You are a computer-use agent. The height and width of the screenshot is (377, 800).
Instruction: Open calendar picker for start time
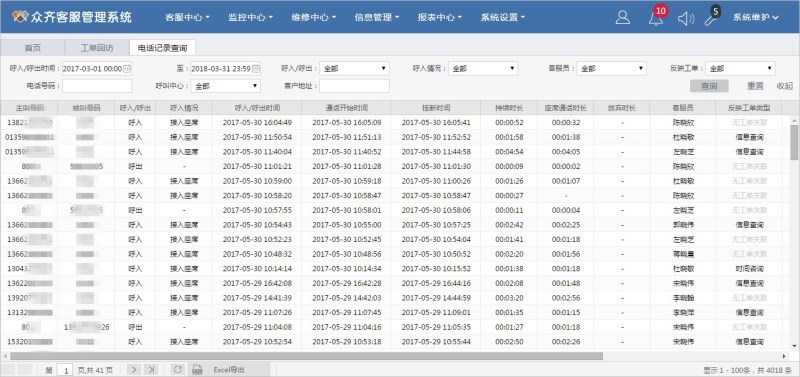128,68
